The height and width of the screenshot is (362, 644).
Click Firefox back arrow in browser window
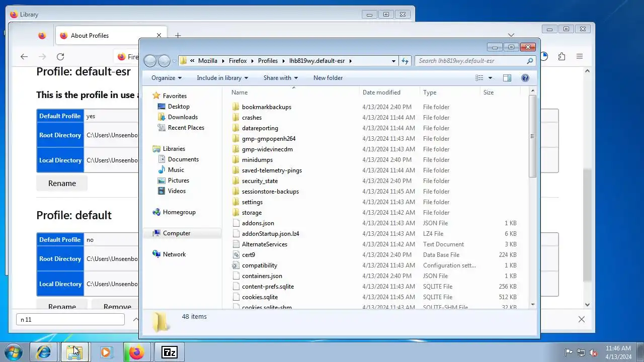click(x=24, y=57)
